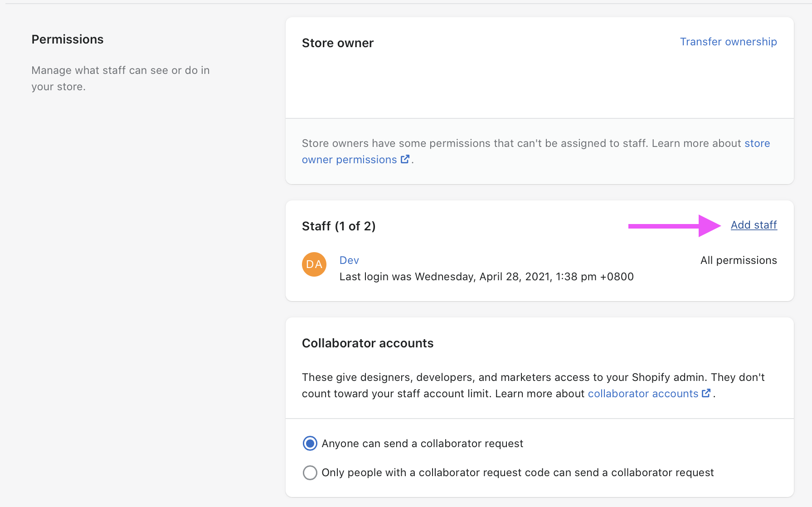Click the orange DA avatar circle
This screenshot has height=507, width=812.
click(314, 264)
